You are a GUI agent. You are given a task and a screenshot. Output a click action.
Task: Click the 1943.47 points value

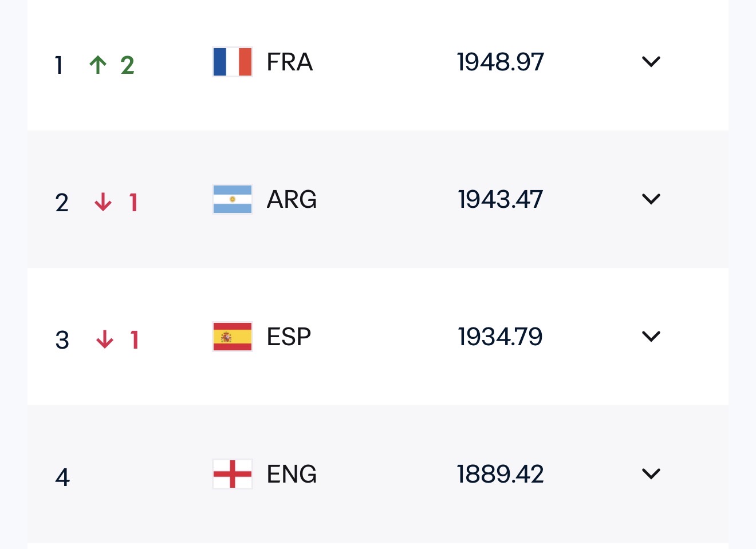click(501, 199)
